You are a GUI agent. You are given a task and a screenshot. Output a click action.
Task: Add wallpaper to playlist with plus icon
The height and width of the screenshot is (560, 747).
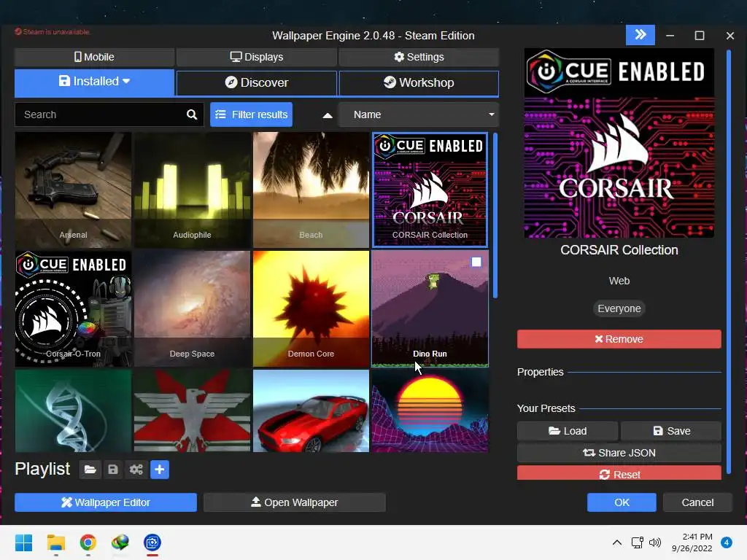[160, 470]
